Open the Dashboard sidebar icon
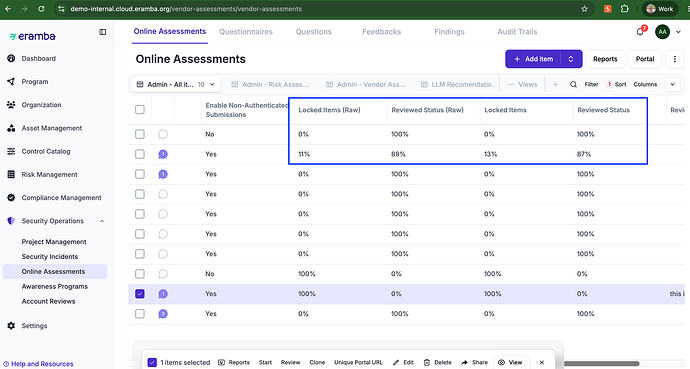The width and height of the screenshot is (690, 369). pyautogui.click(x=11, y=58)
